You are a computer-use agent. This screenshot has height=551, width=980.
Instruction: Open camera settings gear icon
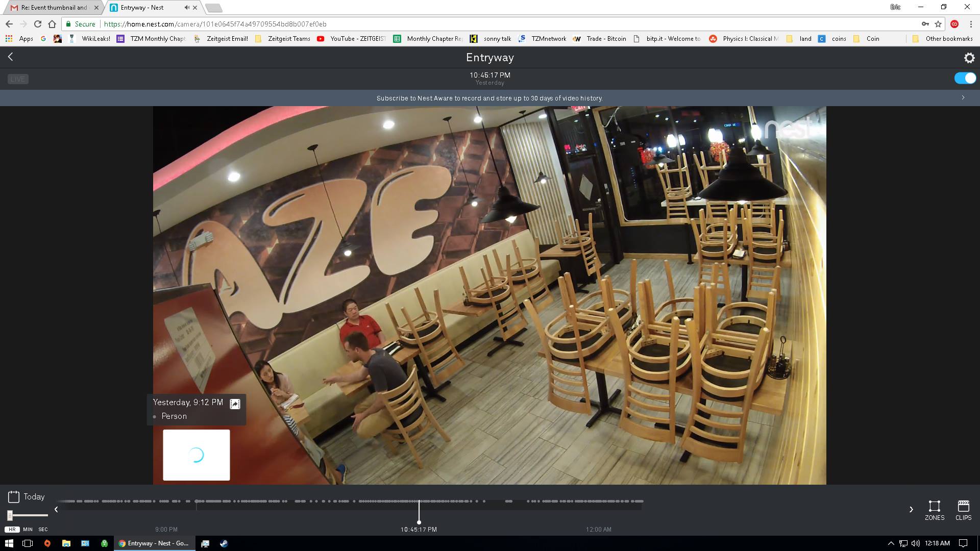point(969,58)
